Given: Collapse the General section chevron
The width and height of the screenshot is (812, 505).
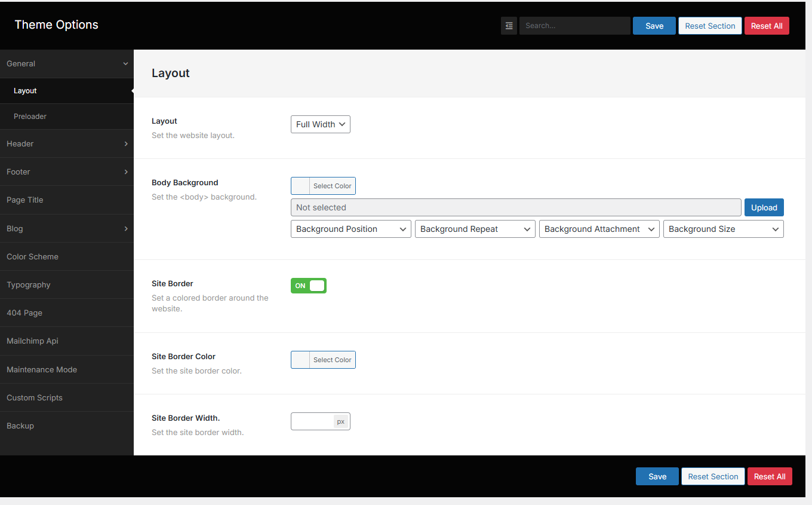Looking at the screenshot, I should tap(125, 63).
